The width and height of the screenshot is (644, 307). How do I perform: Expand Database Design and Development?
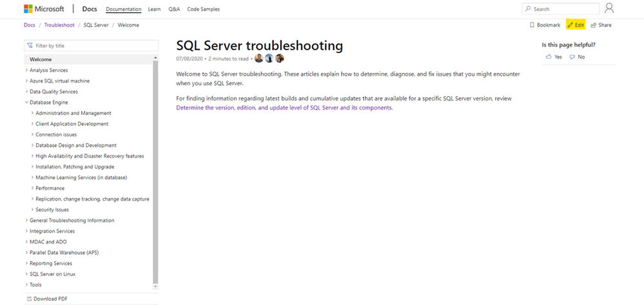[x=32, y=145]
